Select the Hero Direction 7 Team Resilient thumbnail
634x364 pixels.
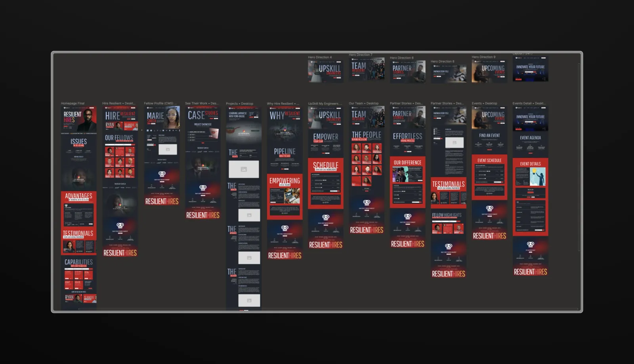(367, 69)
